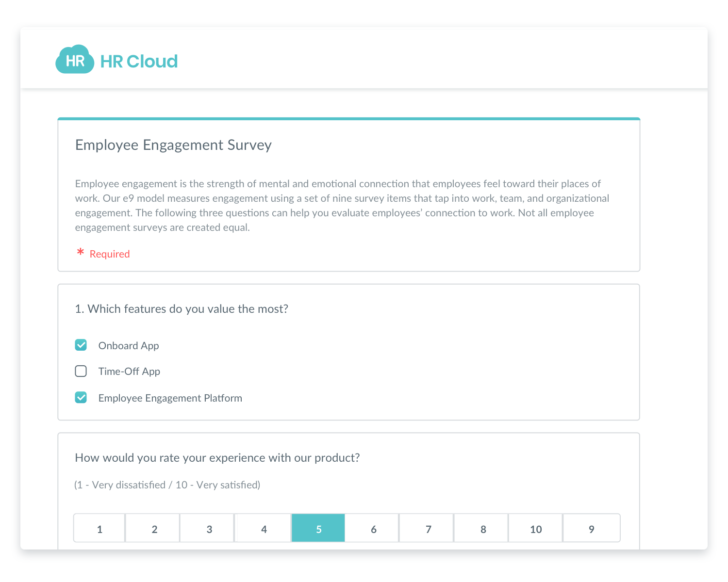Select rating 1 on the scale
This screenshot has width=728, height=582.
tap(99, 528)
